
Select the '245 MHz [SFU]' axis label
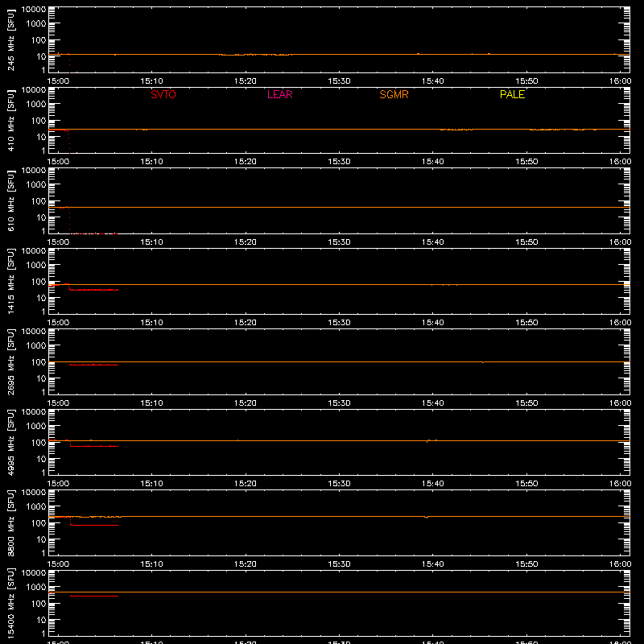[x=10, y=40]
